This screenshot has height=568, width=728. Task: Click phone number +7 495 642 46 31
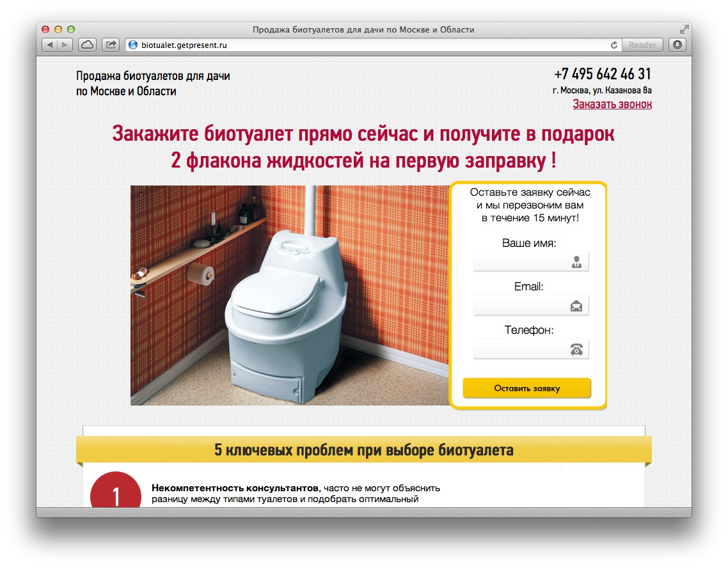pos(603,74)
